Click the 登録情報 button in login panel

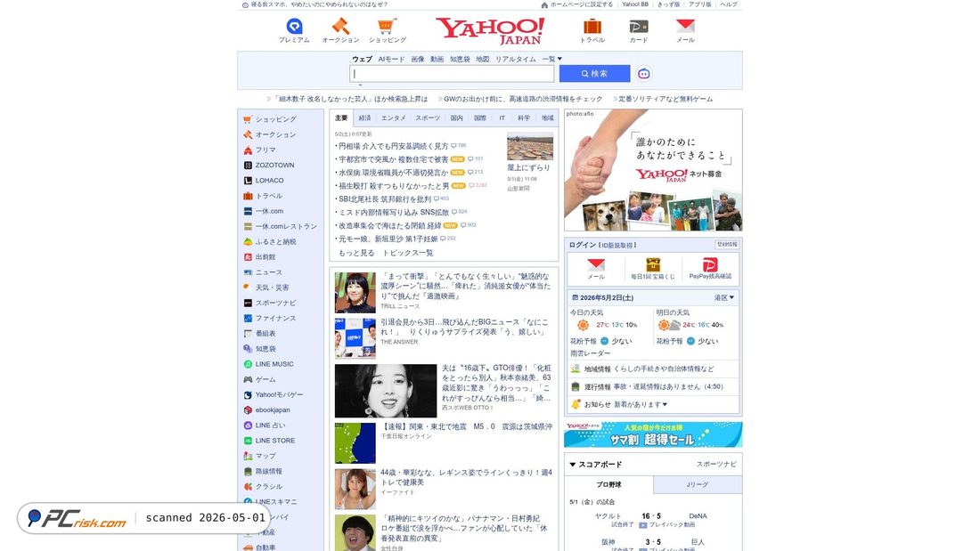click(x=727, y=245)
